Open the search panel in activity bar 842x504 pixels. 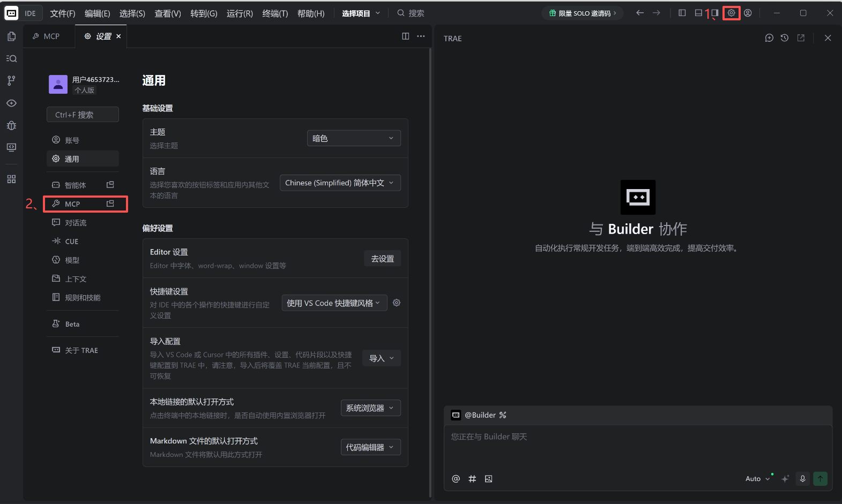click(11, 58)
